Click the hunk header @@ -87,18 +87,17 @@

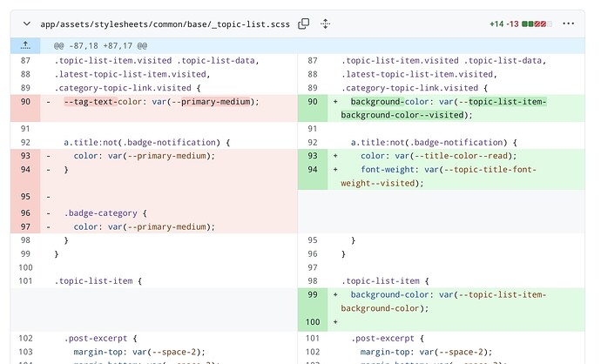pos(100,46)
